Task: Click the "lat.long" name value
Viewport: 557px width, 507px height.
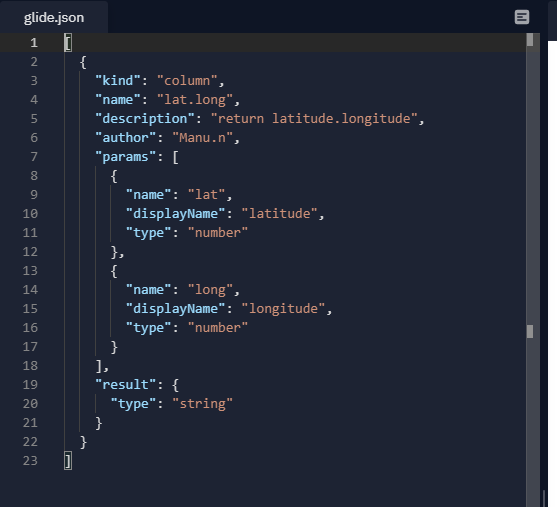Action: point(195,99)
